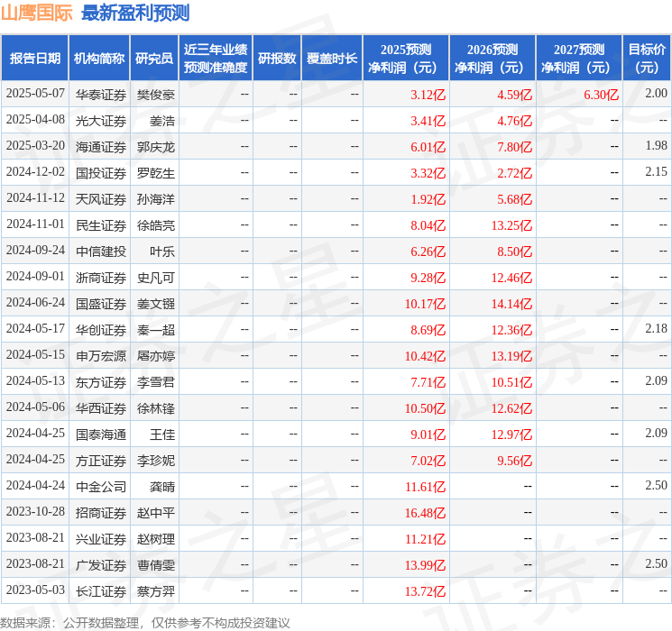Select the 10.42亿 forecast value

[x=425, y=356]
